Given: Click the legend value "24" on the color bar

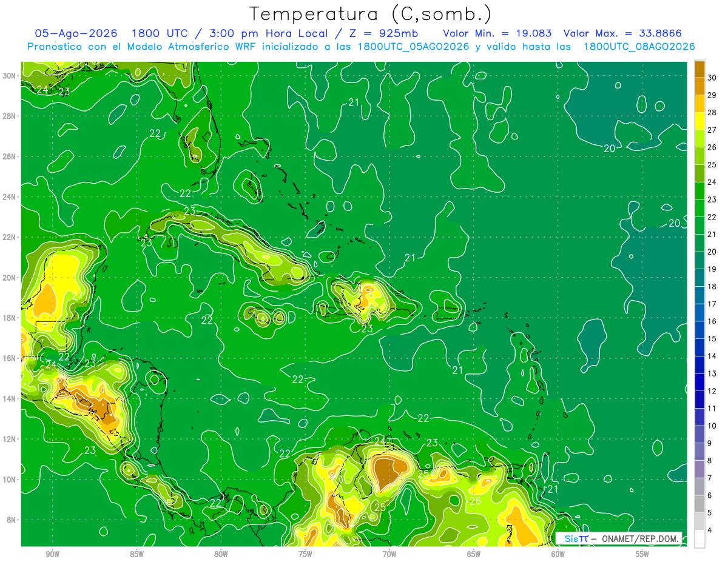Looking at the screenshot, I should pos(712,182).
